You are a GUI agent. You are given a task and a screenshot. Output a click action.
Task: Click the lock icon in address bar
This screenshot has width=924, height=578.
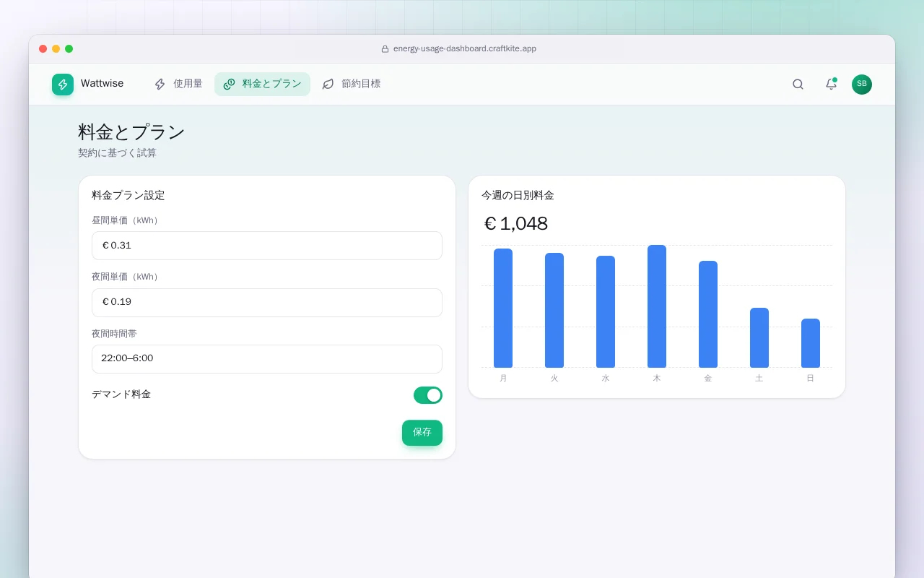click(x=385, y=49)
